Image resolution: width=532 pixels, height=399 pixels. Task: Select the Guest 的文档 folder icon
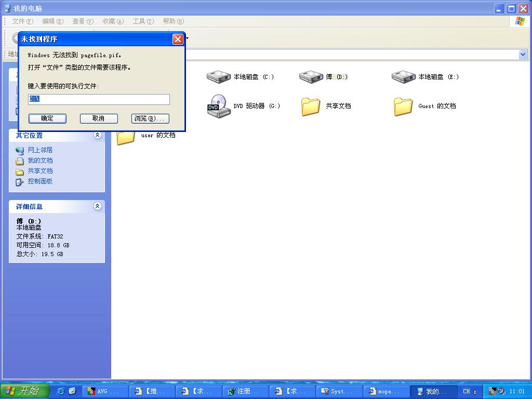coord(403,107)
